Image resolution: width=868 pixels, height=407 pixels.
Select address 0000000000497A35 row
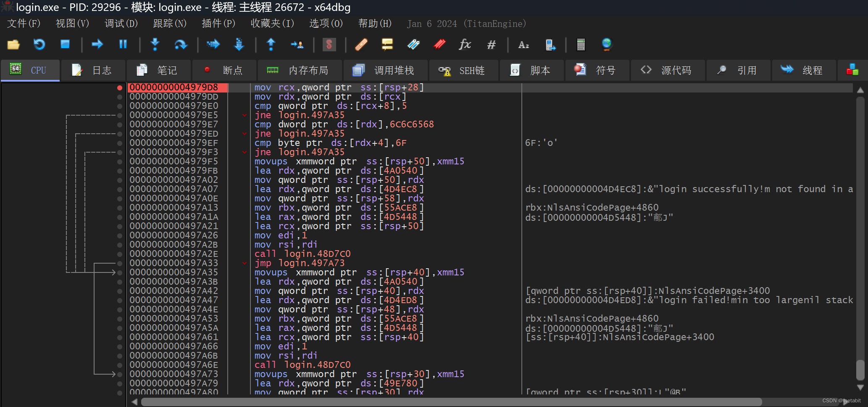pos(174,272)
